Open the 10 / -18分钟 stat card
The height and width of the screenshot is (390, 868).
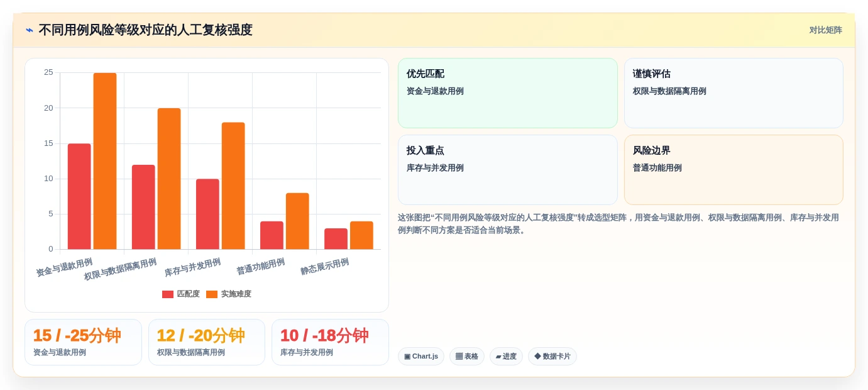[x=330, y=342]
